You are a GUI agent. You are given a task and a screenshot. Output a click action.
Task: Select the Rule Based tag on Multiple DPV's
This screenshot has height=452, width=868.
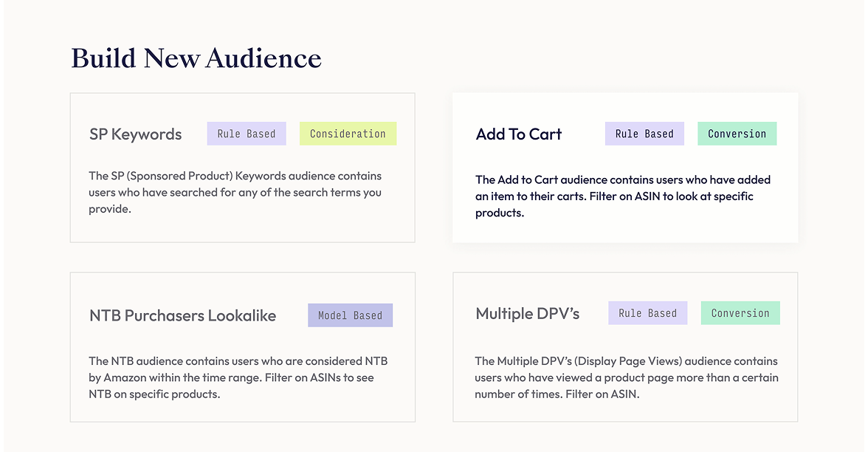pos(647,312)
